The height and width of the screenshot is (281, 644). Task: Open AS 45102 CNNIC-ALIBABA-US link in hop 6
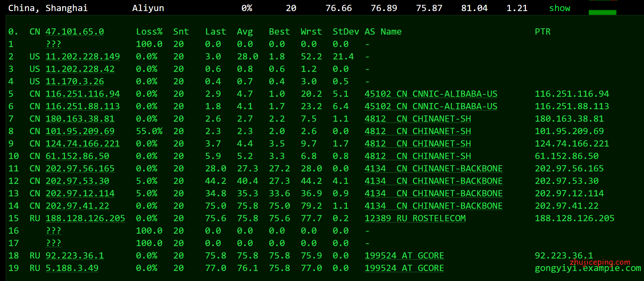[431, 106]
